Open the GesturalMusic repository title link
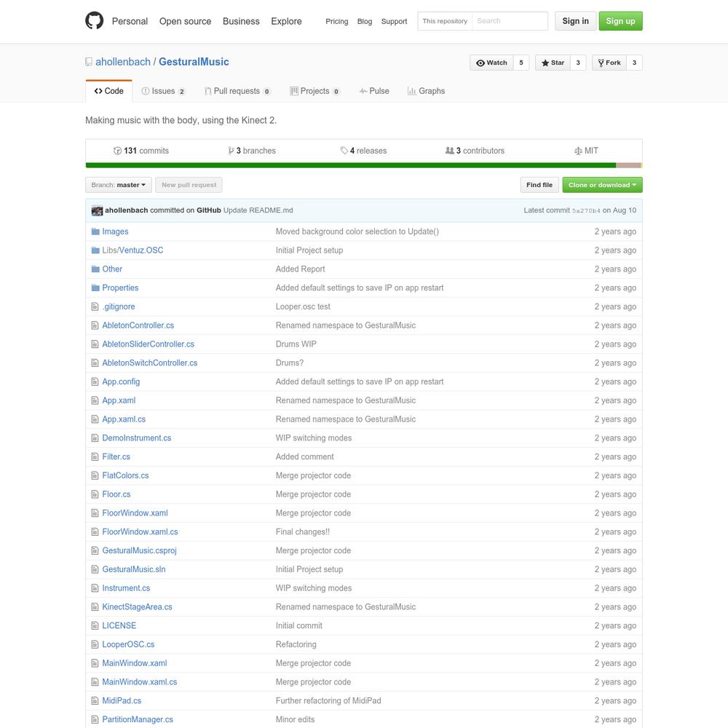 click(x=194, y=62)
